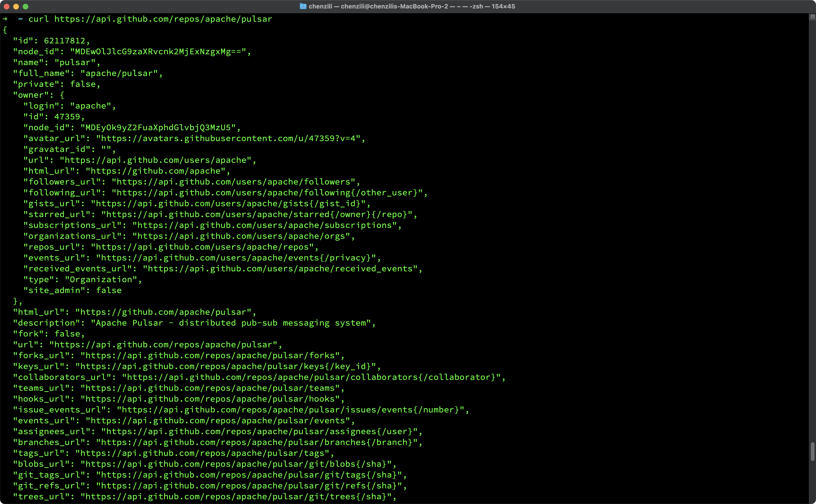Click the empty gravatar_id line
The height and width of the screenshot is (504, 816).
click(x=70, y=149)
